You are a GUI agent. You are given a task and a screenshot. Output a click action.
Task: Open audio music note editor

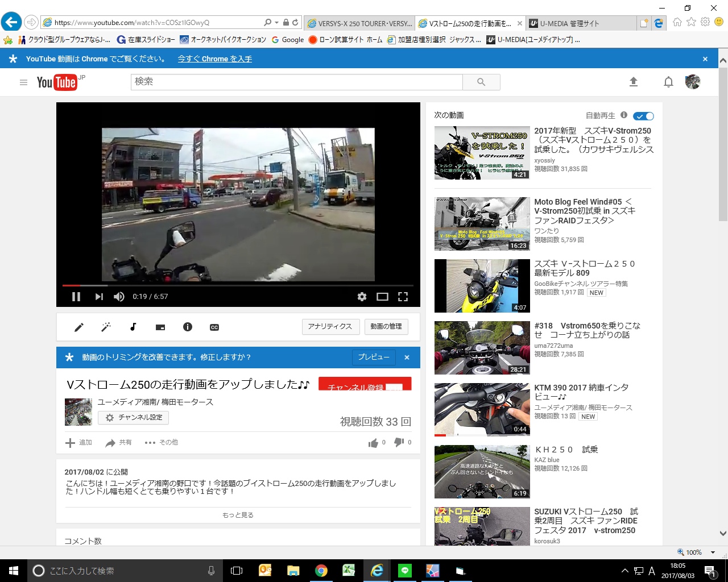(x=133, y=327)
